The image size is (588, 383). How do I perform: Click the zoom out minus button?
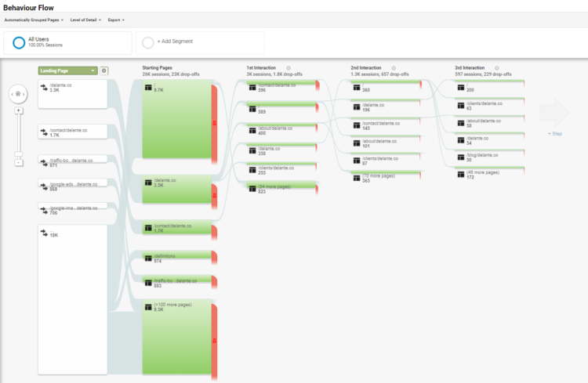point(18,164)
